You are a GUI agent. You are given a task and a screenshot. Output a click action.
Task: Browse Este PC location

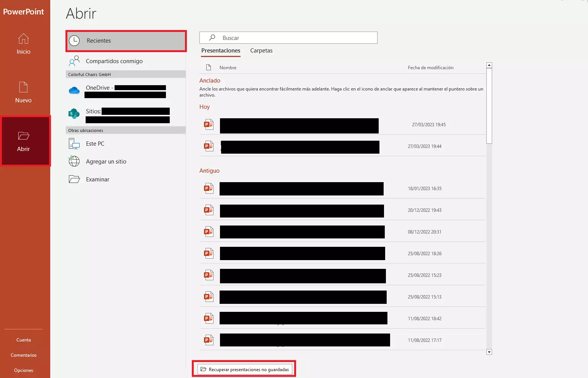(x=95, y=144)
